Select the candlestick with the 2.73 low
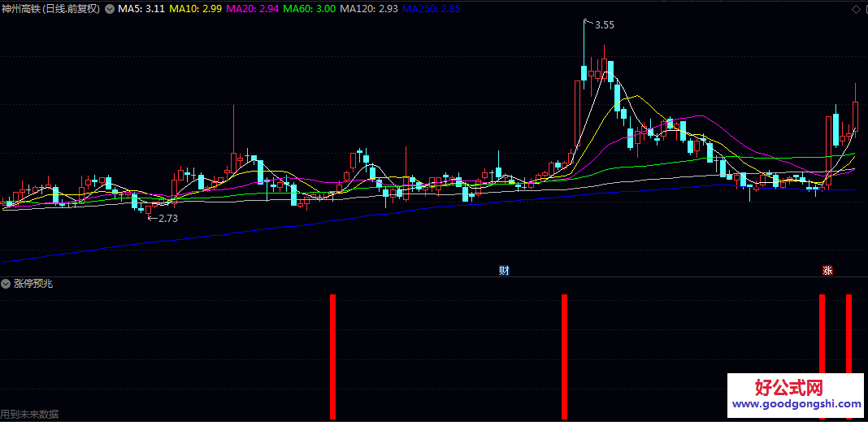This screenshot has width=868, height=422. (x=148, y=210)
